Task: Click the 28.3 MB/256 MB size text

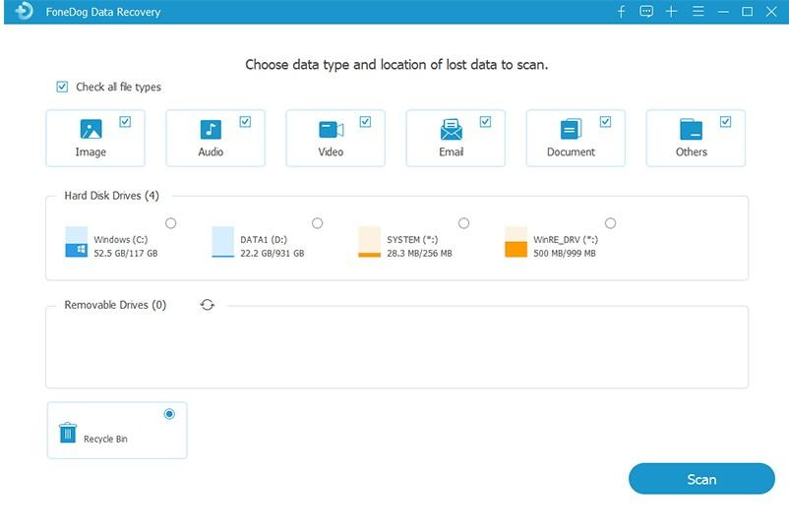Action: pyautogui.click(x=420, y=254)
